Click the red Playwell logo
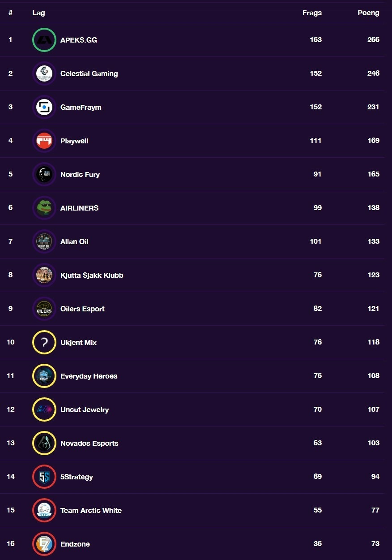392x560 pixels. pos(44,141)
